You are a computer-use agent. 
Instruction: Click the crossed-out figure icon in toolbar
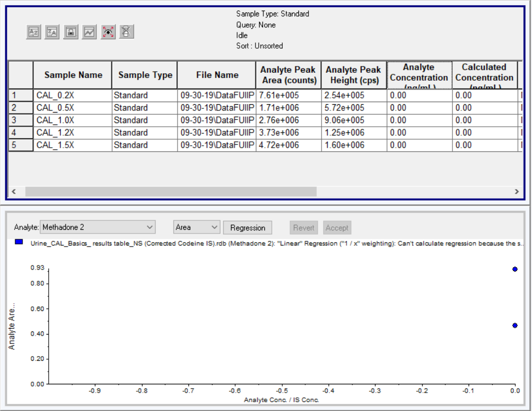(126, 32)
